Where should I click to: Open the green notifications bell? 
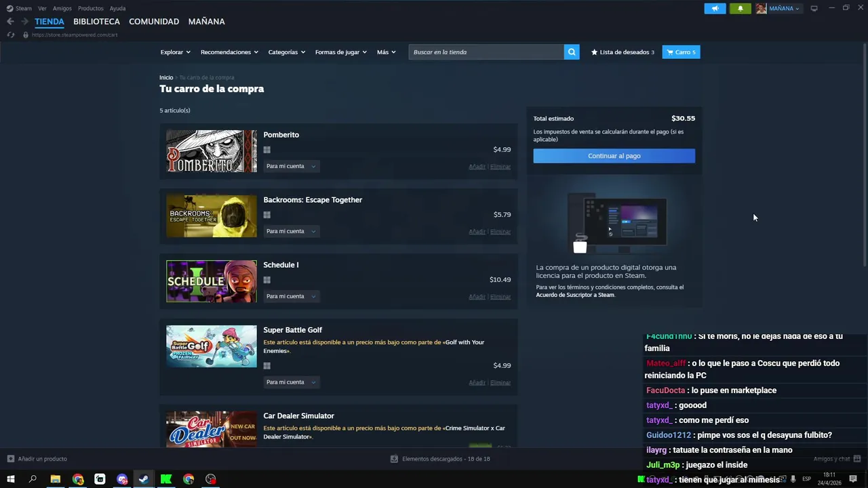[740, 8]
